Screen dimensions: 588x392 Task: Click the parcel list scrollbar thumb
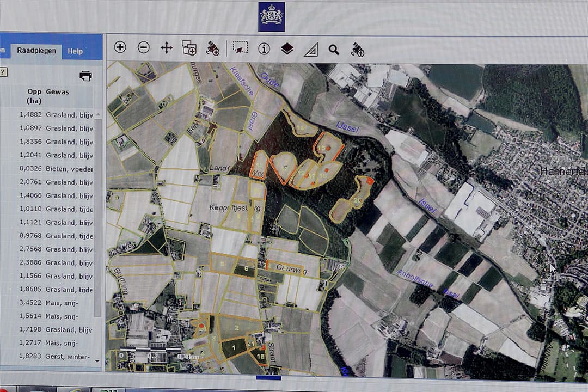(98, 218)
